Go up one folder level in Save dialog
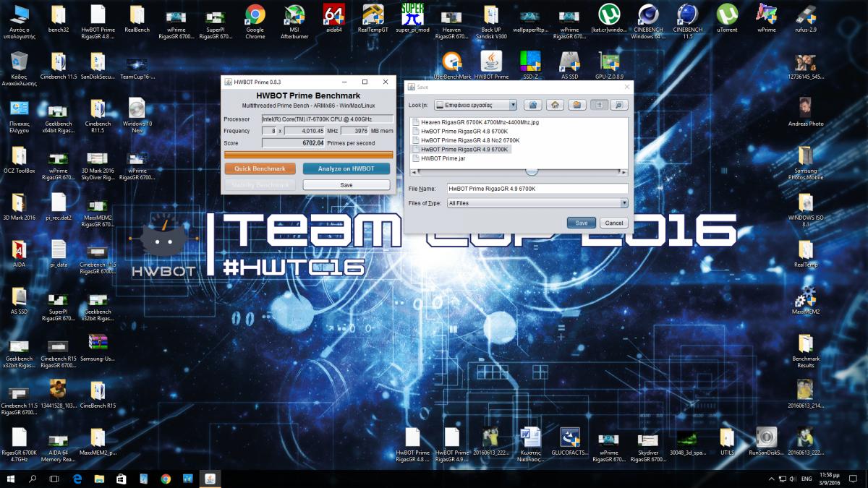Screen dimensions: 868x488 [532, 105]
